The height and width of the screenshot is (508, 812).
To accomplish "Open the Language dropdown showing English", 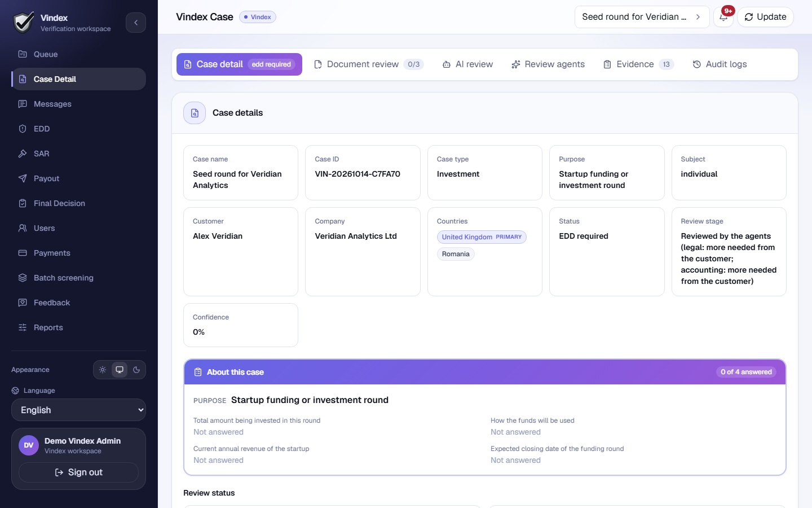I will pyautogui.click(x=78, y=410).
